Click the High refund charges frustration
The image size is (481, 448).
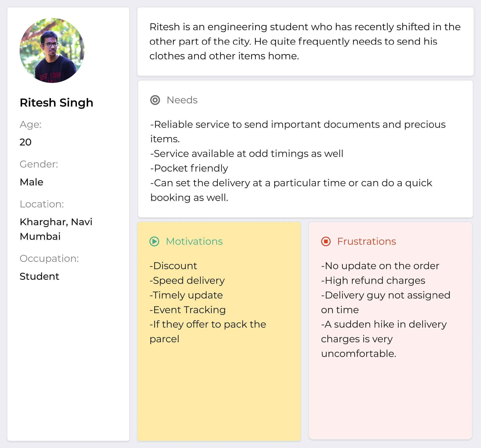[373, 280]
